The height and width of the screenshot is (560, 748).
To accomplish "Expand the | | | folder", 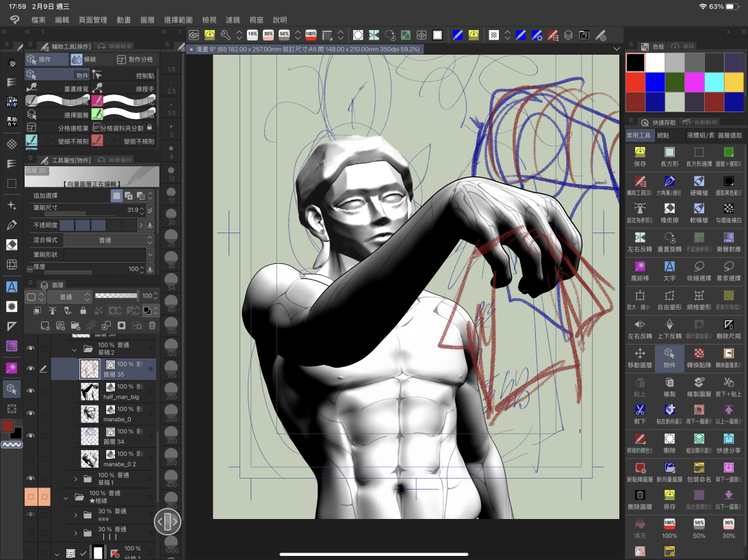I will tap(75, 533).
